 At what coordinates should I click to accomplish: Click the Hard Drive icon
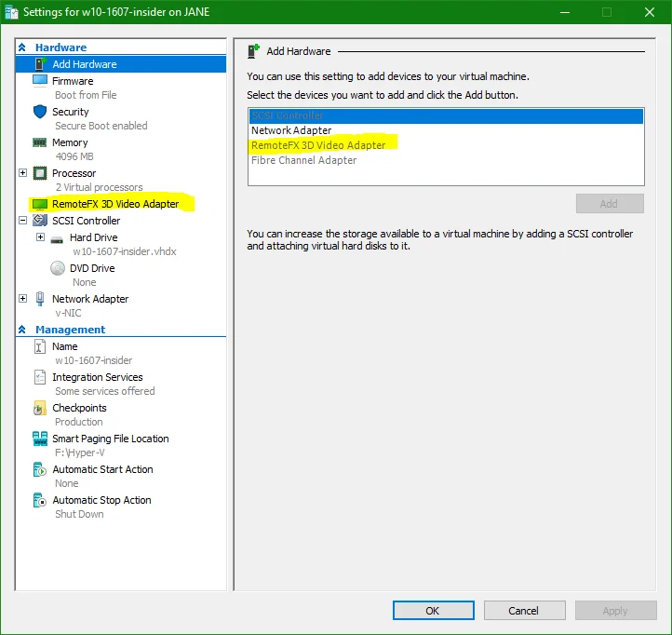pyautogui.click(x=57, y=239)
